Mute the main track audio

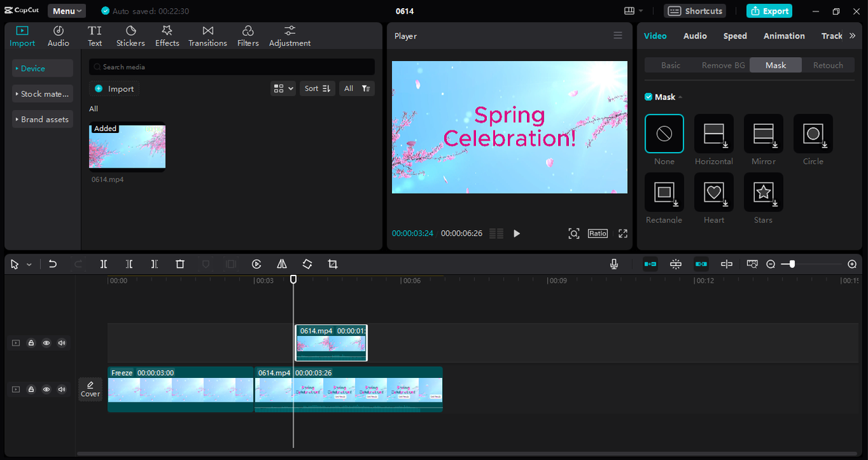coord(62,389)
